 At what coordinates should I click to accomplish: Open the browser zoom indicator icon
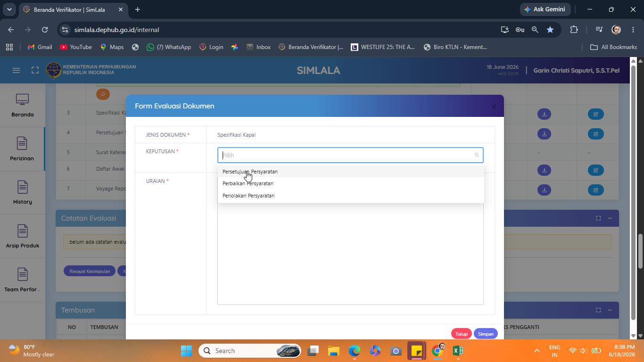click(535, 30)
